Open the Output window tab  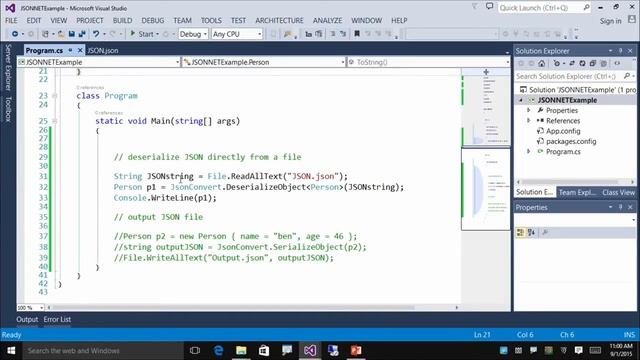[x=27, y=319]
